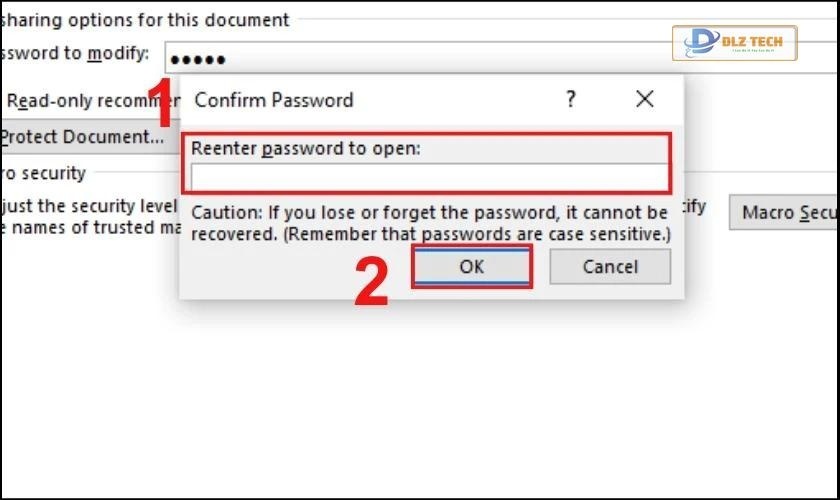Open the Macro Security settings
Screen dimensions: 840x500
click(783, 213)
